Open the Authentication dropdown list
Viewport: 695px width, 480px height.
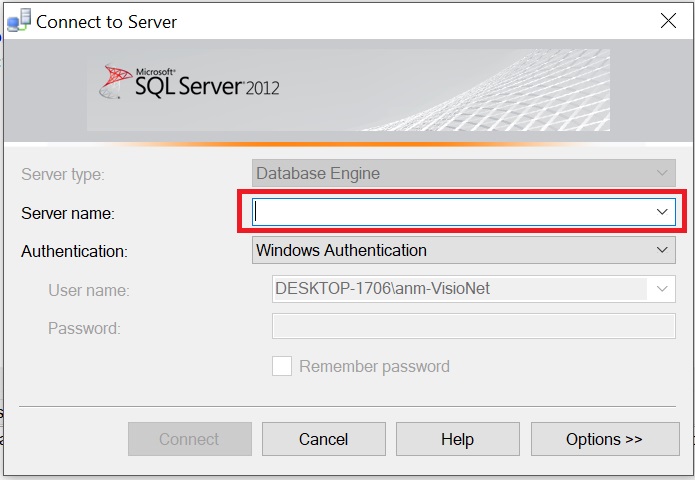click(x=464, y=250)
